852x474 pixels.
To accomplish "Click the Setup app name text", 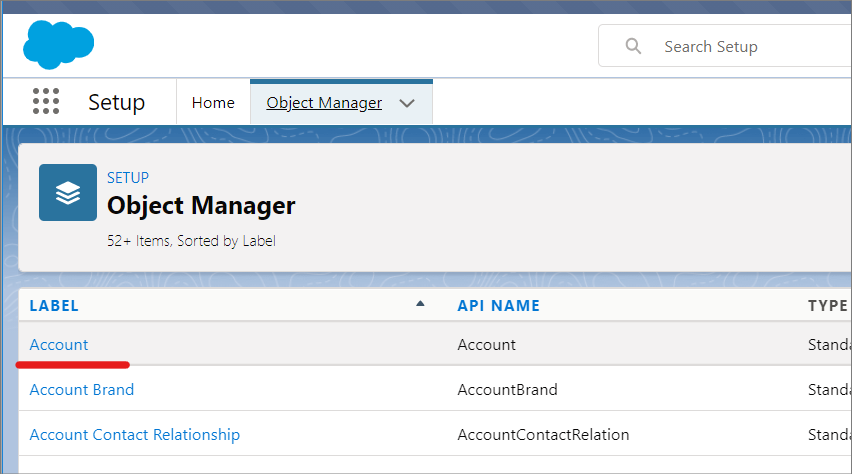I will click(117, 102).
